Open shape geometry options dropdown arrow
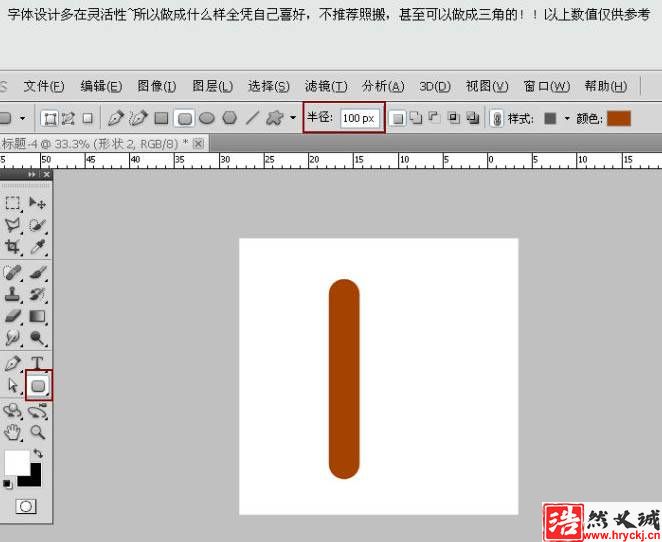The height and width of the screenshot is (542, 662). point(293,118)
